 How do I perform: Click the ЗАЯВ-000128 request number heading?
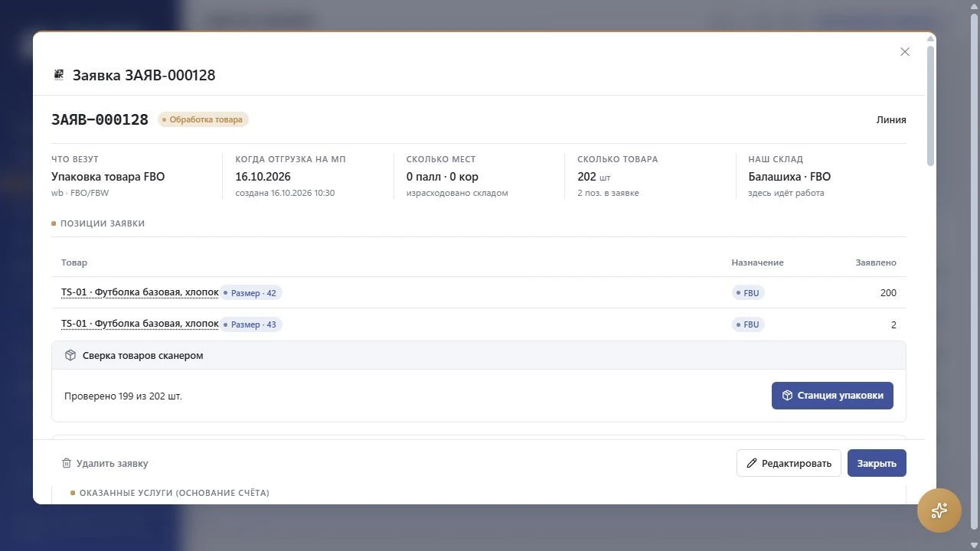(x=100, y=119)
